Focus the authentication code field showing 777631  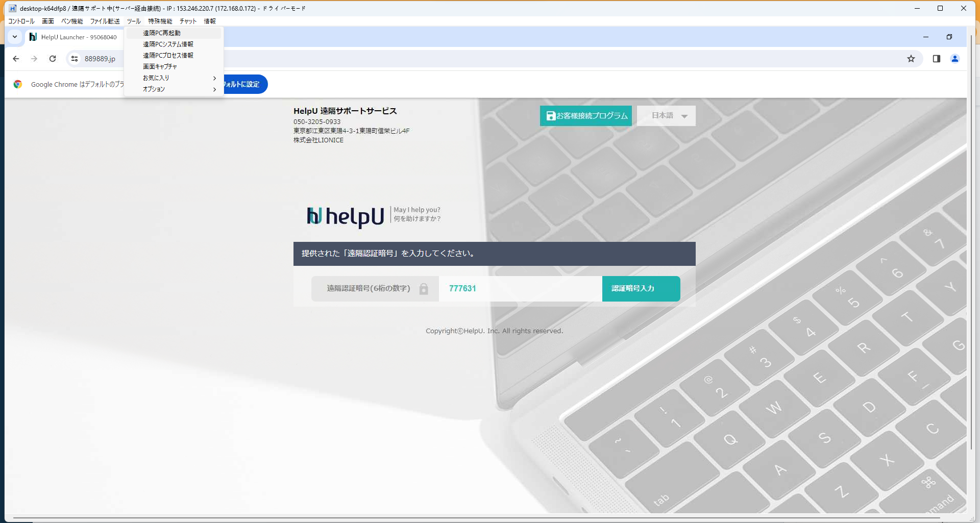coord(520,289)
